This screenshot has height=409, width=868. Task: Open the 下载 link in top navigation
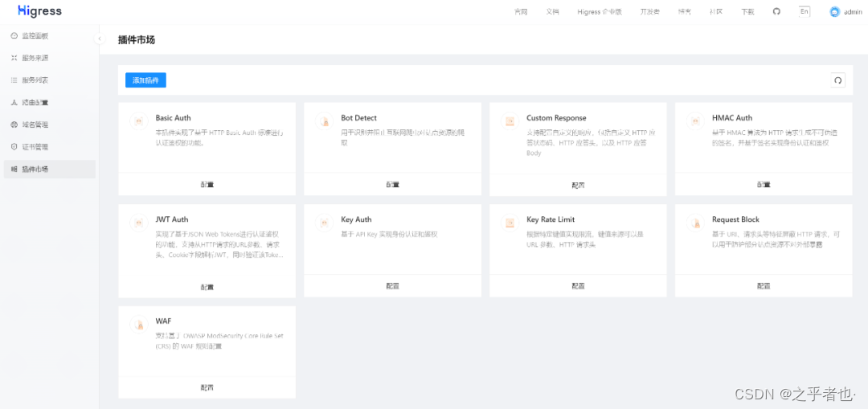747,11
